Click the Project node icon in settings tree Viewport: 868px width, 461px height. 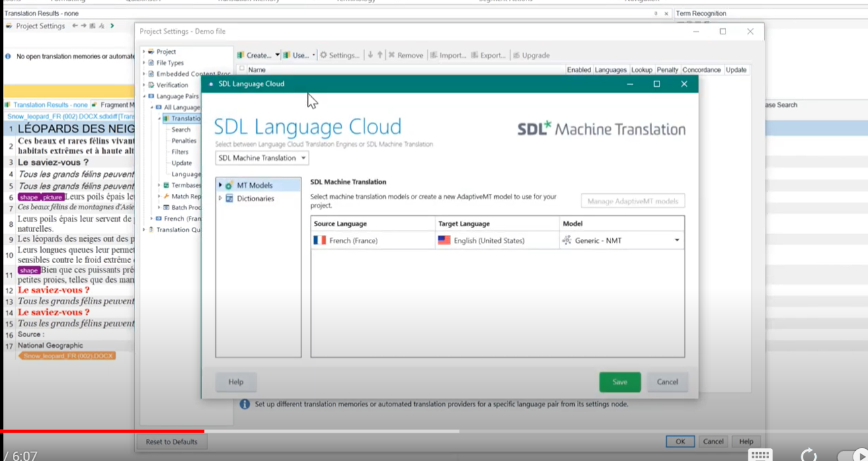click(x=151, y=51)
